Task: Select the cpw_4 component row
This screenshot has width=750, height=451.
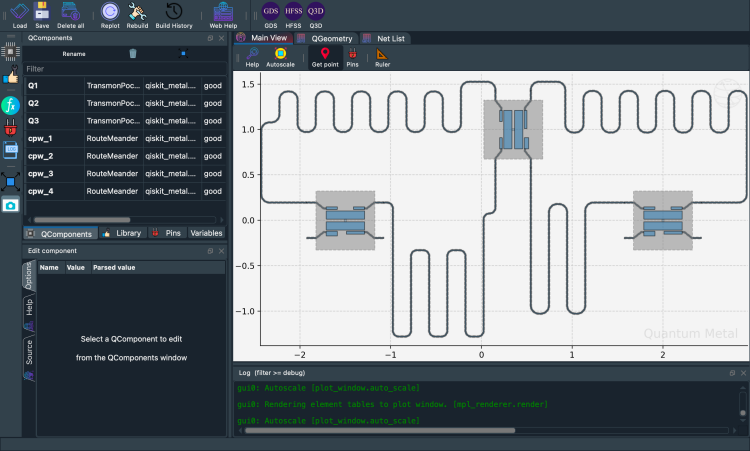Action: (x=125, y=191)
